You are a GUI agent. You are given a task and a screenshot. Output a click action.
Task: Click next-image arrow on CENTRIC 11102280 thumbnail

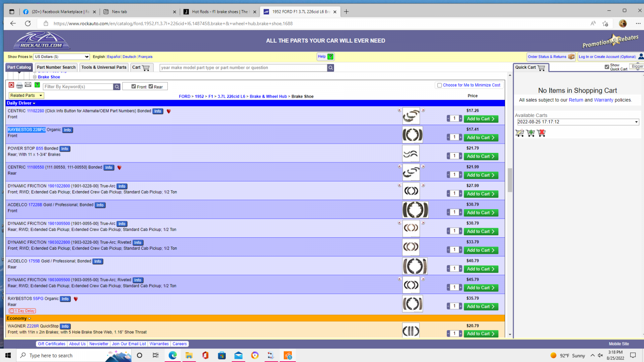pyautogui.click(x=423, y=110)
